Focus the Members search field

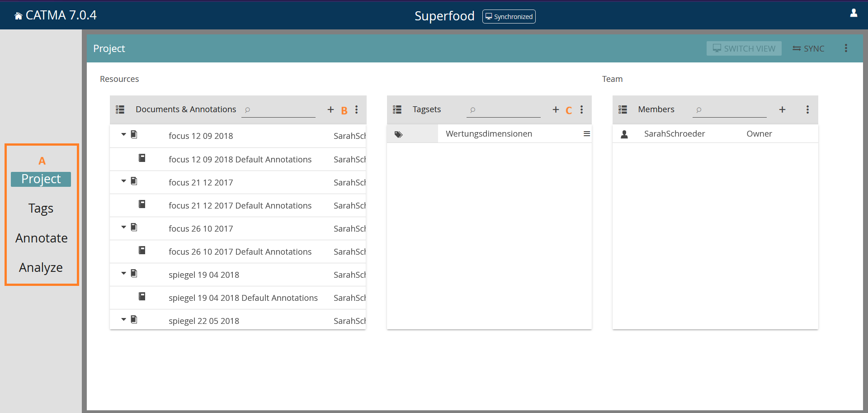[x=729, y=110]
